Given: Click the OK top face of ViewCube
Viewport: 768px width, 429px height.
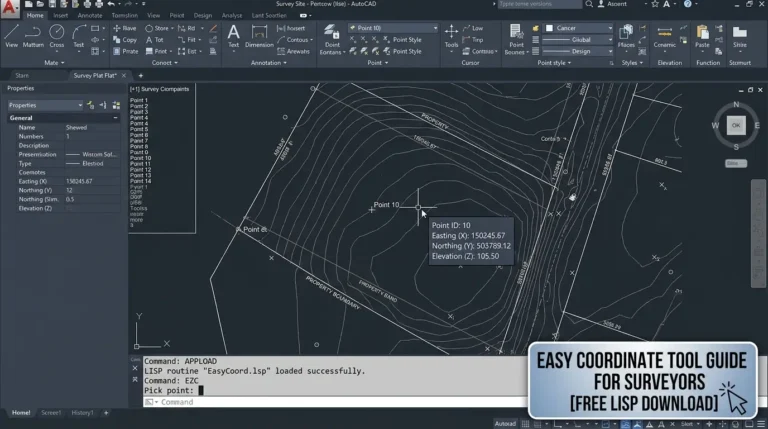Looking at the screenshot, I should (x=736, y=125).
